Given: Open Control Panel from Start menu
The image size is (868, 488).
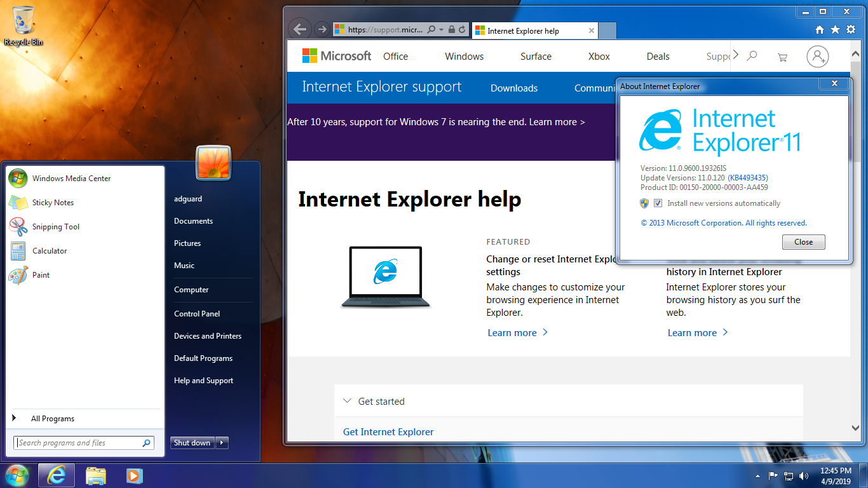Looking at the screenshot, I should coord(197,314).
